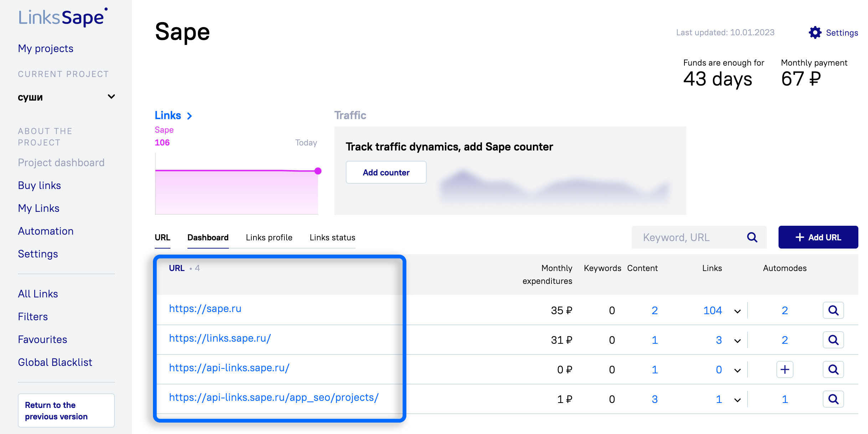Open My projects in sidebar

46,48
